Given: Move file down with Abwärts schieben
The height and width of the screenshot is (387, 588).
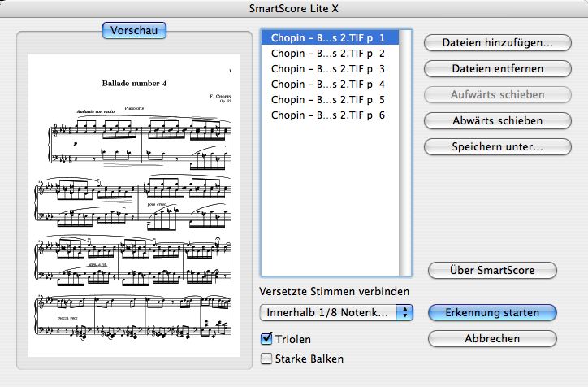Looking at the screenshot, I should [x=498, y=120].
